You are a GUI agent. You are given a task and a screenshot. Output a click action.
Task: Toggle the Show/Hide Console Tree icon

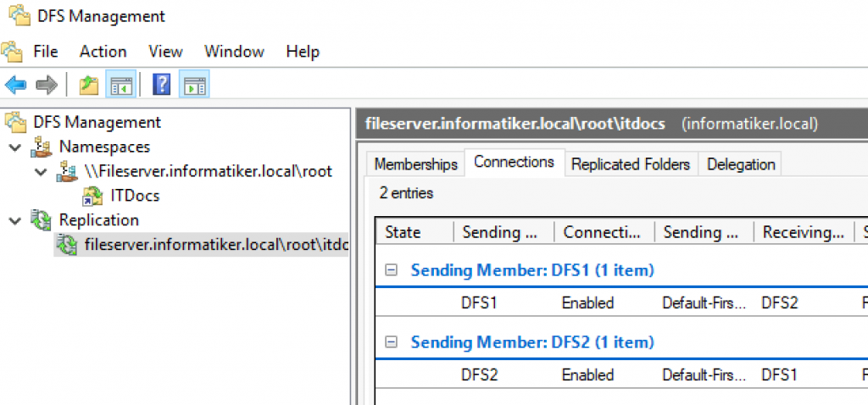pyautogui.click(x=120, y=86)
